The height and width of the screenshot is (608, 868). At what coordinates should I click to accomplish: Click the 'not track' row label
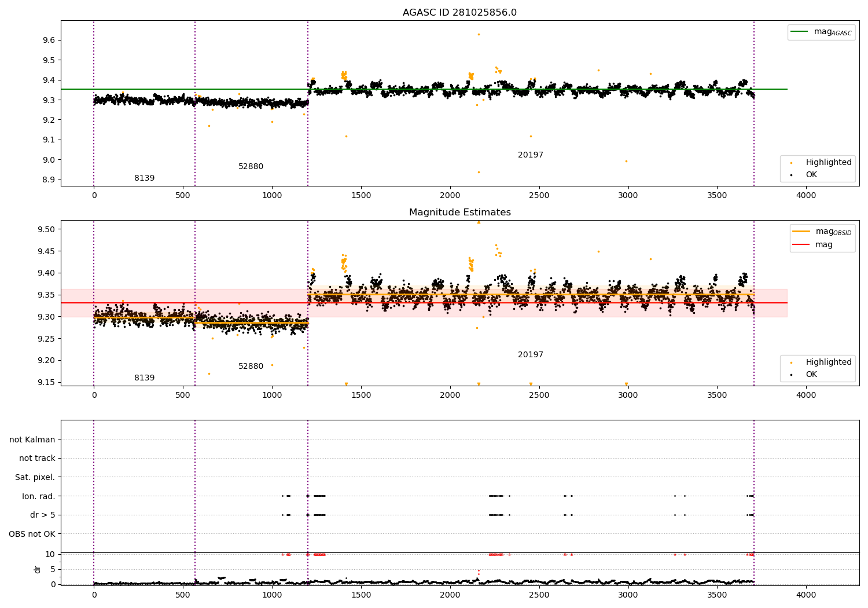point(37,458)
